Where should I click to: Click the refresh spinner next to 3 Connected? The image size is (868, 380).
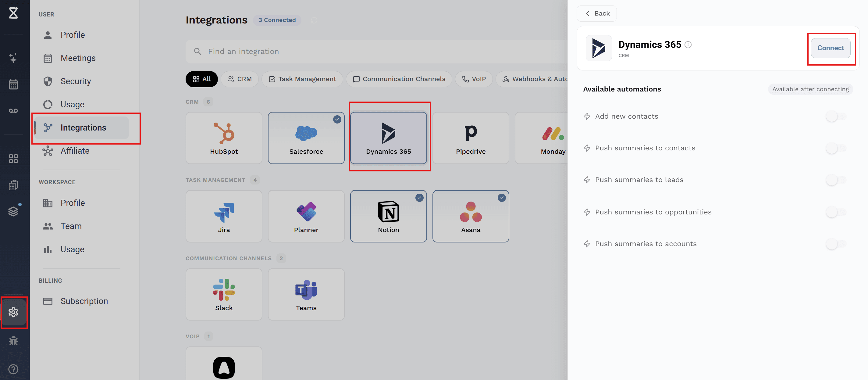(x=314, y=20)
